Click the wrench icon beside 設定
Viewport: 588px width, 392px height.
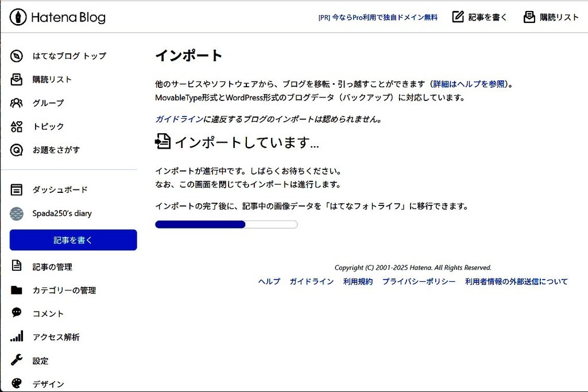[x=17, y=360]
